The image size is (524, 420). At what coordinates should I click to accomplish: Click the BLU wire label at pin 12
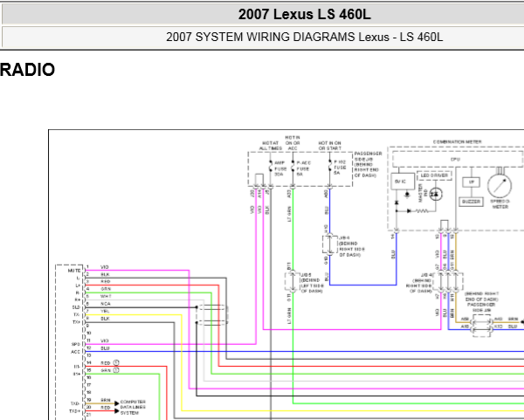106,348
